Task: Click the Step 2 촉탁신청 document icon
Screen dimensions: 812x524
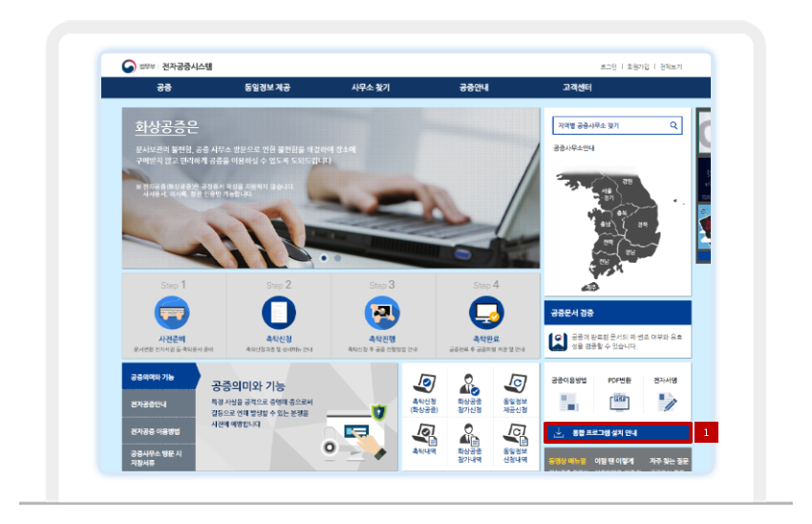Action: click(x=279, y=313)
